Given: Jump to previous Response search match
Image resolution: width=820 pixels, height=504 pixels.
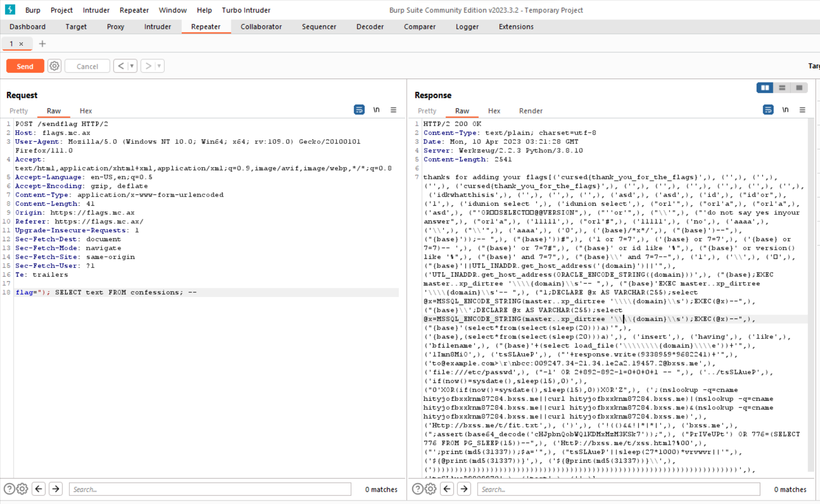Looking at the screenshot, I should coord(447,489).
